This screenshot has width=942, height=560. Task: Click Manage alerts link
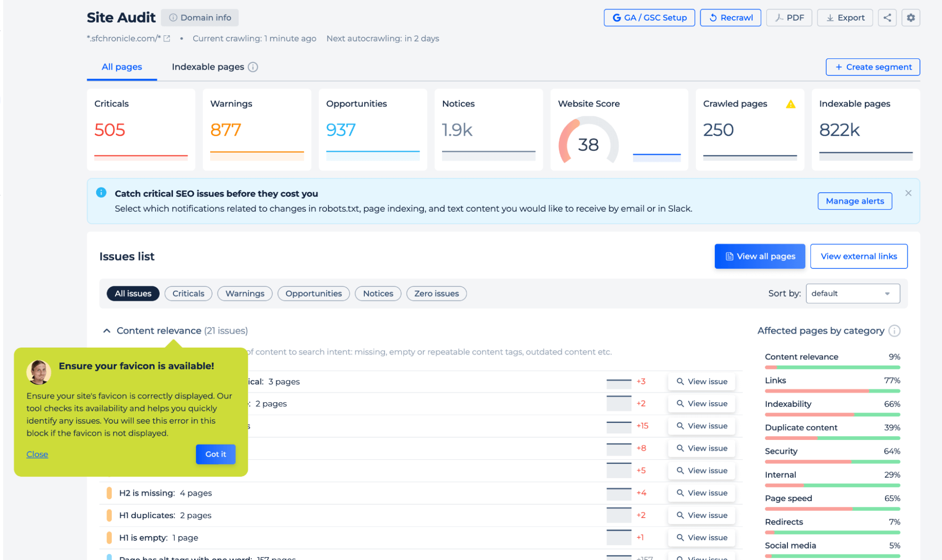pyautogui.click(x=855, y=201)
